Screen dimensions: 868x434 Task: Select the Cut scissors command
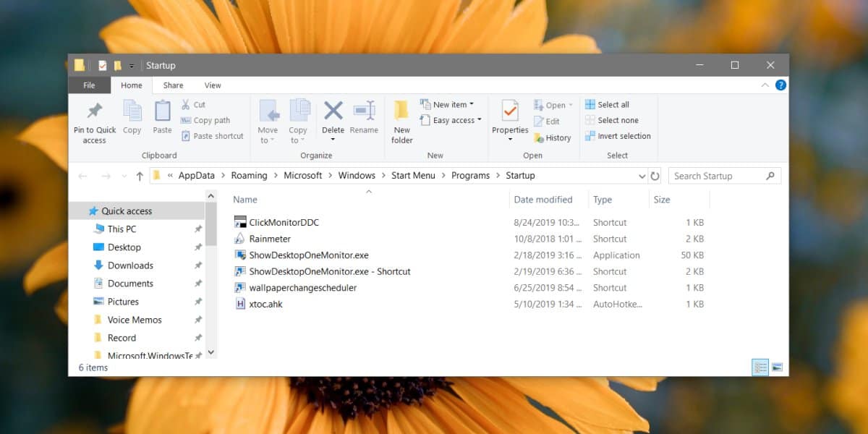pyautogui.click(x=193, y=105)
